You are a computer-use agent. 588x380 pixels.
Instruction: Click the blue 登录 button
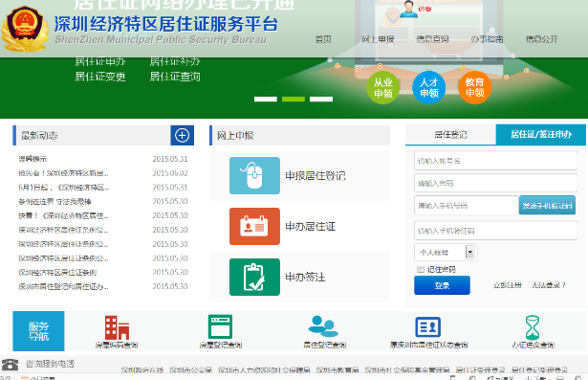(442, 285)
